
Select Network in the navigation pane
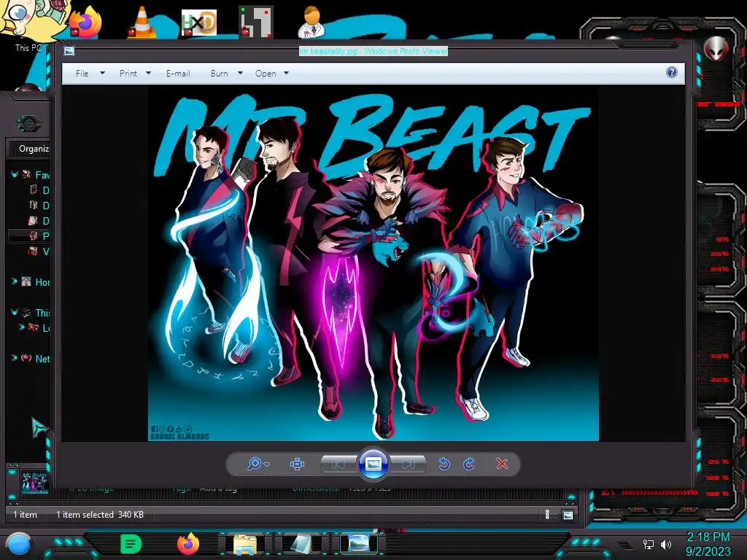(x=36, y=359)
